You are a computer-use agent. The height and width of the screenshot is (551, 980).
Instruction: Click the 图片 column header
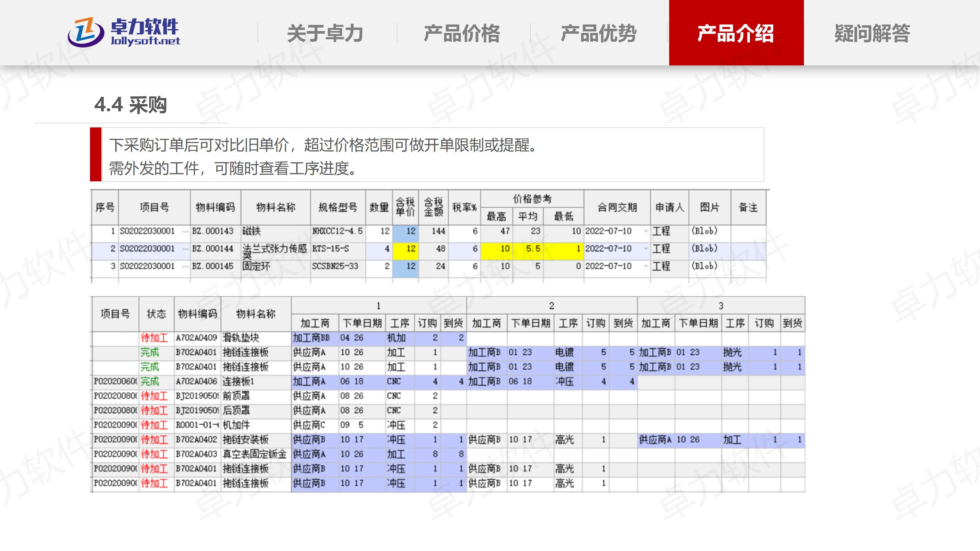(x=710, y=207)
